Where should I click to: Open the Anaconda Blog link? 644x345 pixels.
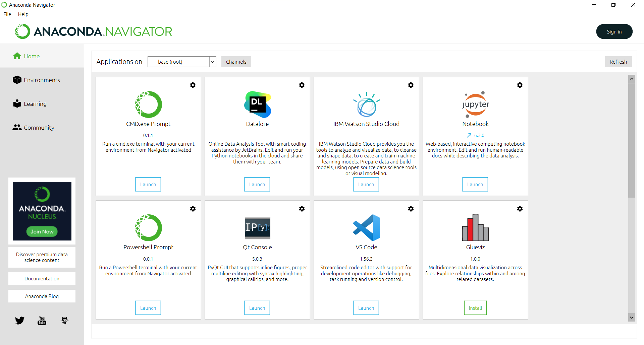click(42, 296)
